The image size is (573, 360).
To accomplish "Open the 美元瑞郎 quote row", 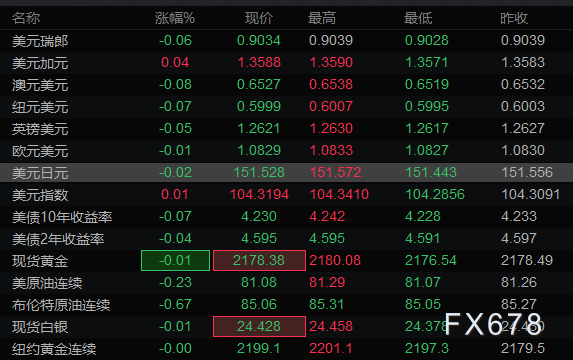I will point(286,41).
